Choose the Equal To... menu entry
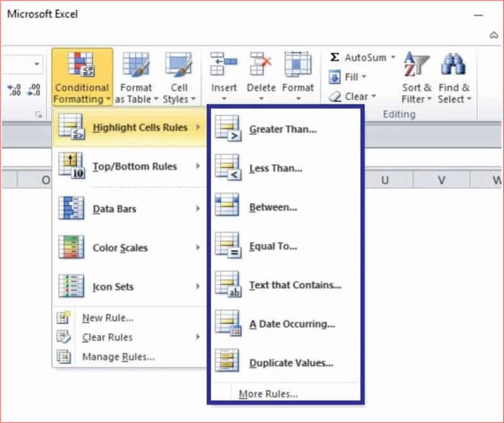Image resolution: width=504 pixels, height=423 pixels. point(273,246)
